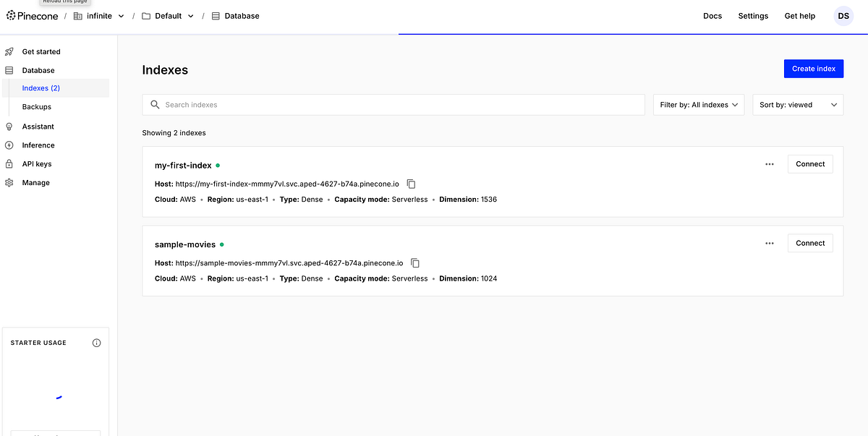This screenshot has height=436, width=868.
Task: Select Backups in the sidebar
Action: (x=36, y=106)
